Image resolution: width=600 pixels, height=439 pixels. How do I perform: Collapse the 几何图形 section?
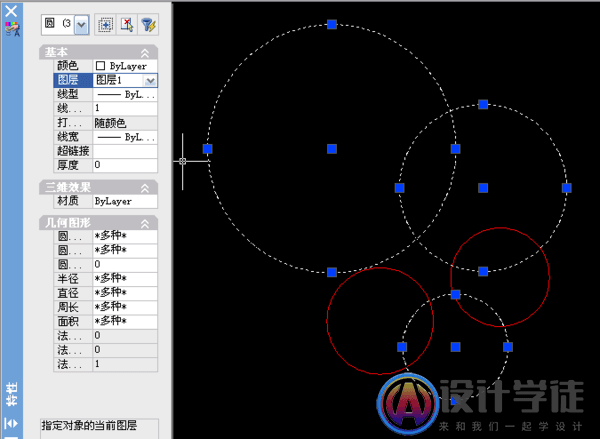click(x=145, y=224)
